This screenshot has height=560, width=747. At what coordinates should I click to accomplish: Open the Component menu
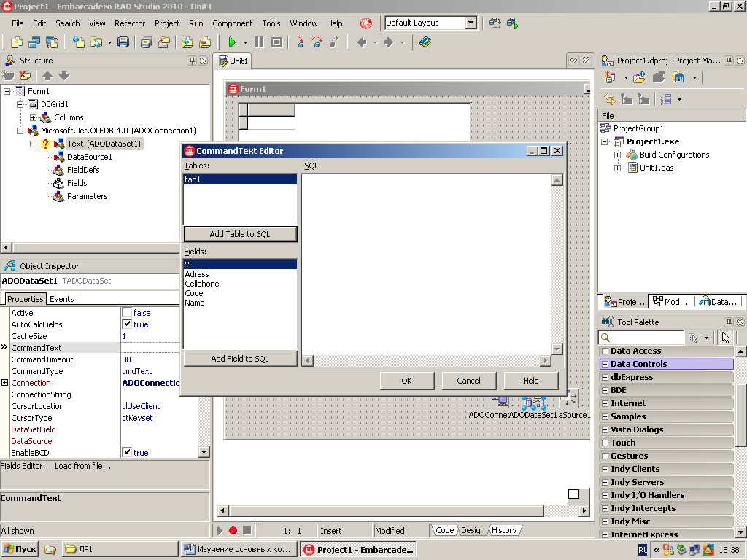click(233, 23)
